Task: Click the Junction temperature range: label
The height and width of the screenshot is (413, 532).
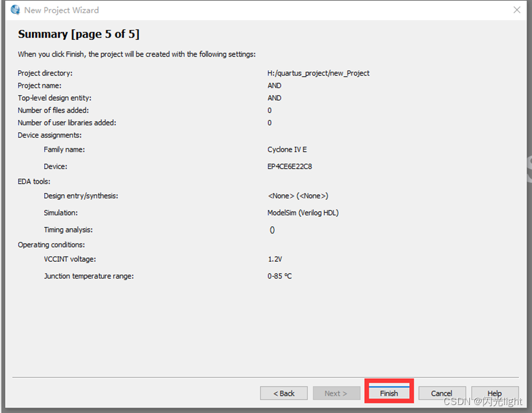Action: pyautogui.click(x=89, y=276)
